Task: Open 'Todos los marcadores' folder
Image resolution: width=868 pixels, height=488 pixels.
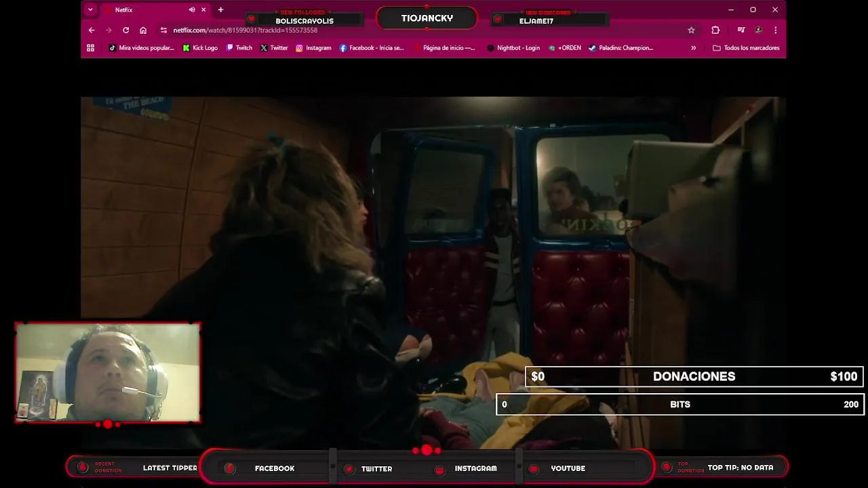Action: click(x=746, y=48)
